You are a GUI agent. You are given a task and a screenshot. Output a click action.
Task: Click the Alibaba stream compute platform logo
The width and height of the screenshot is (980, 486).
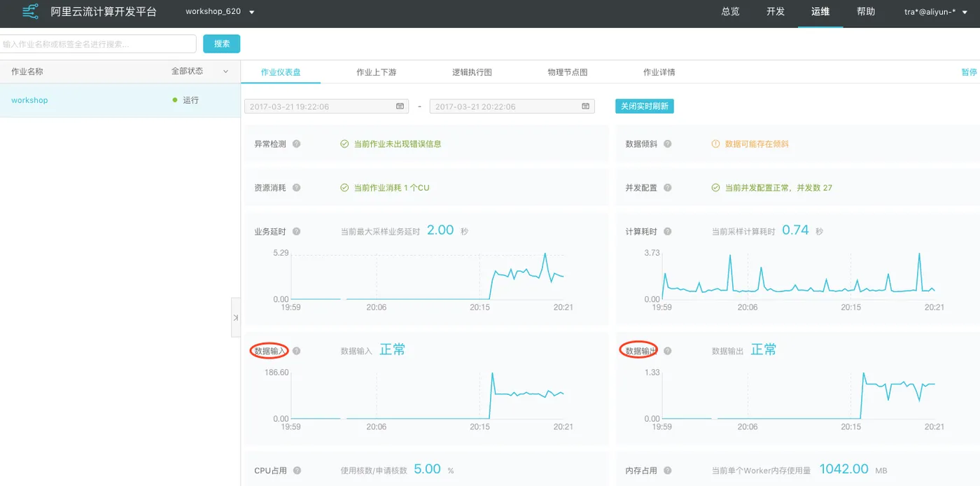pos(30,12)
